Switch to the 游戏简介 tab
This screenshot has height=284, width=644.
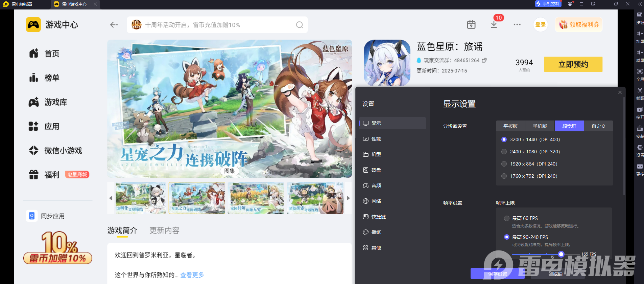[122, 231]
